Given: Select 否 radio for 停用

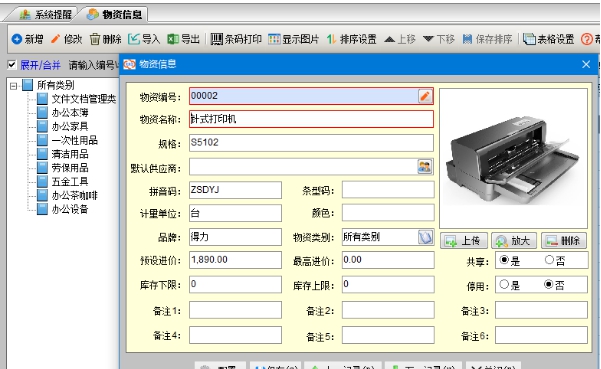Looking at the screenshot, I should 549,285.
